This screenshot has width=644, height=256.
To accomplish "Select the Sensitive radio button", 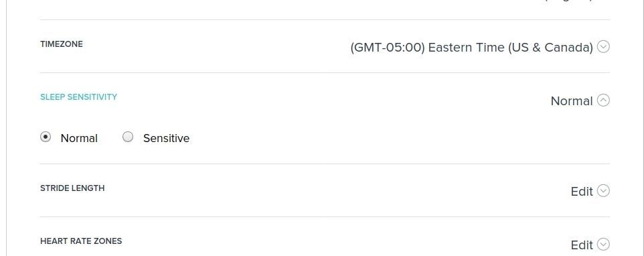I will pos(128,137).
